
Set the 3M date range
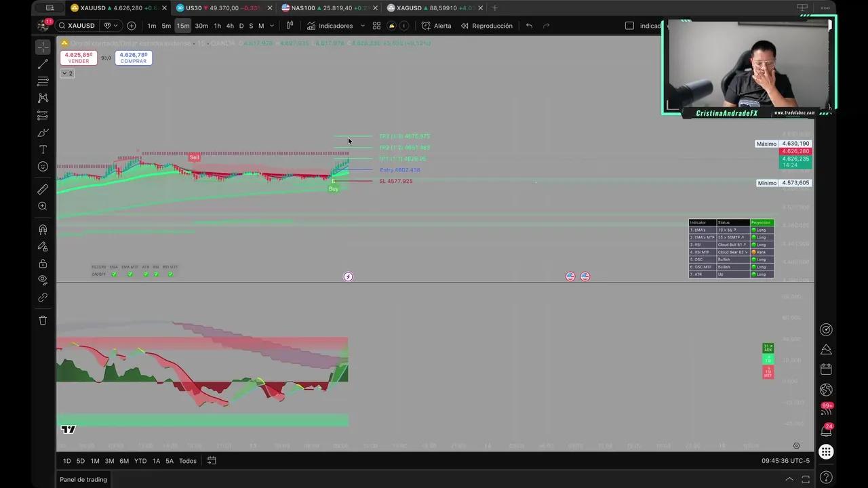pyautogui.click(x=109, y=461)
